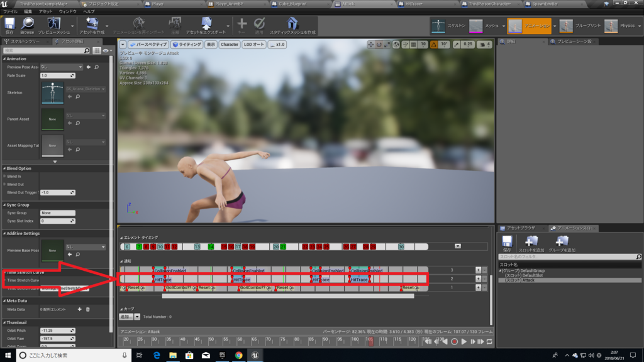This screenshot has width=644, height=362.
Task: Open Preview Base Pose dropdown
Action: coord(86,246)
